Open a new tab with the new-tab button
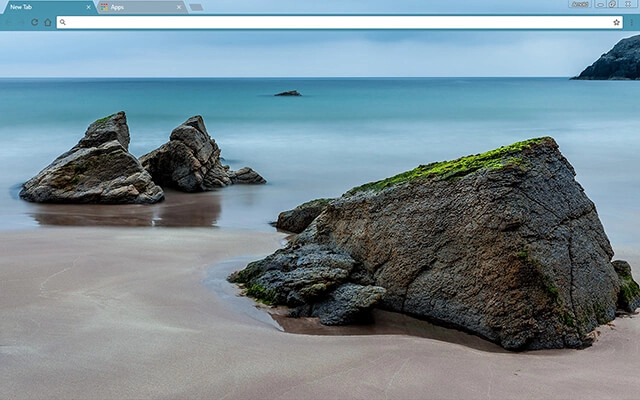This screenshot has height=400, width=640. (196, 7)
